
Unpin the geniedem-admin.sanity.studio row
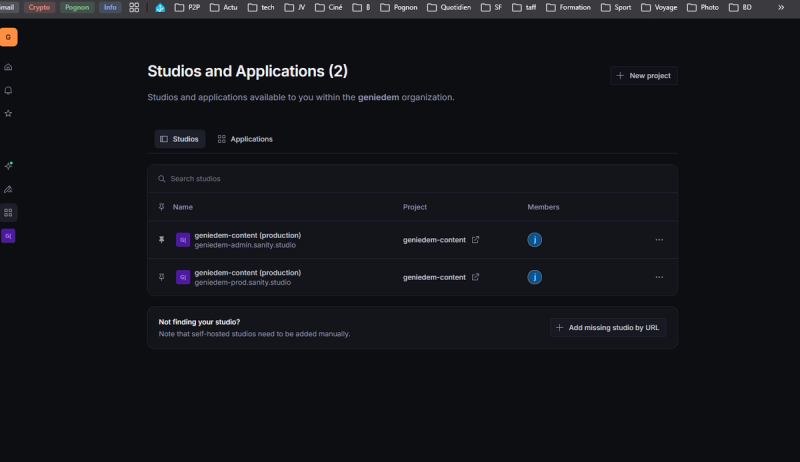click(x=162, y=240)
